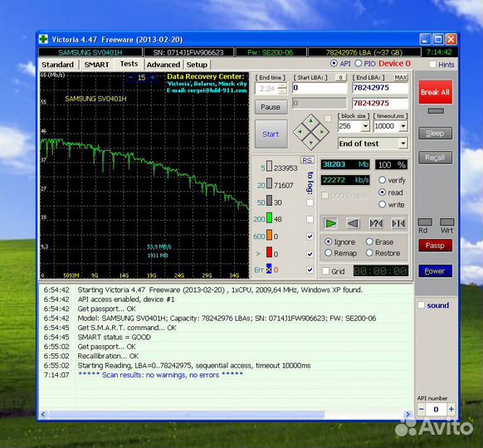This screenshot has width=483, height=448.
Task: Switch to the SMART tab
Action: tap(96, 65)
